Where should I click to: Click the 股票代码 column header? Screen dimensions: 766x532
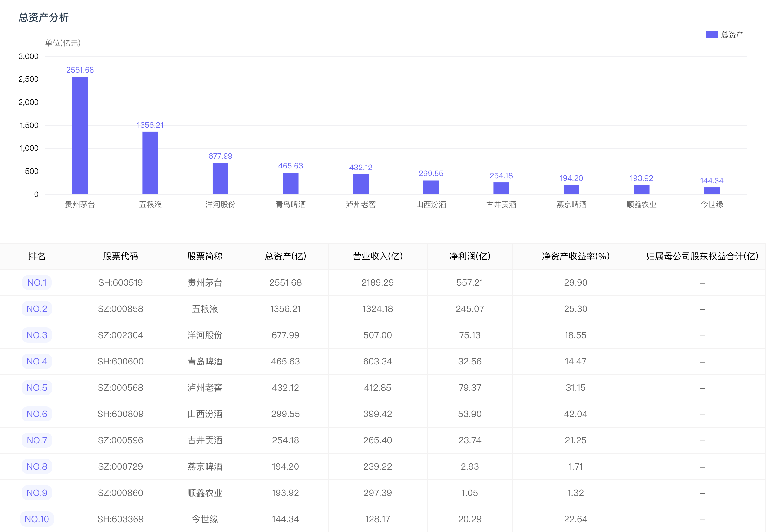point(120,256)
